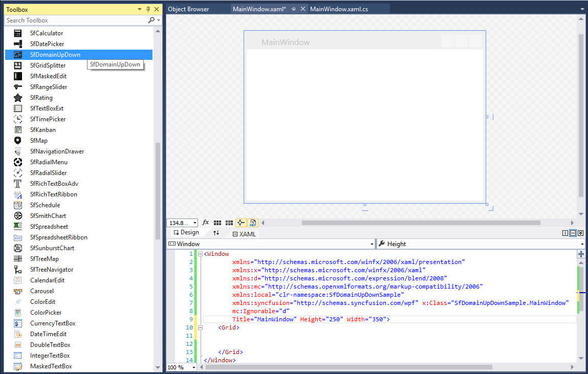Click the SfTimePicker clock icon

point(18,119)
